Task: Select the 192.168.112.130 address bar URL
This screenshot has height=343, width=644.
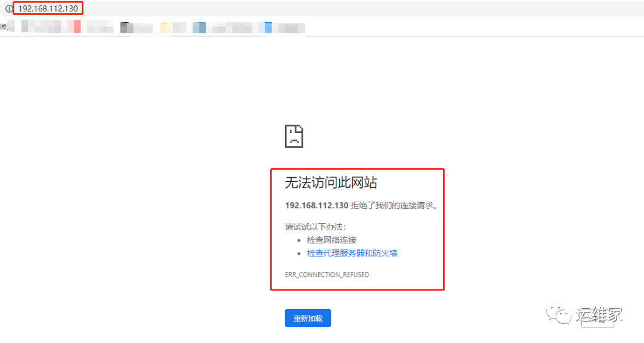Action: pyautogui.click(x=48, y=8)
